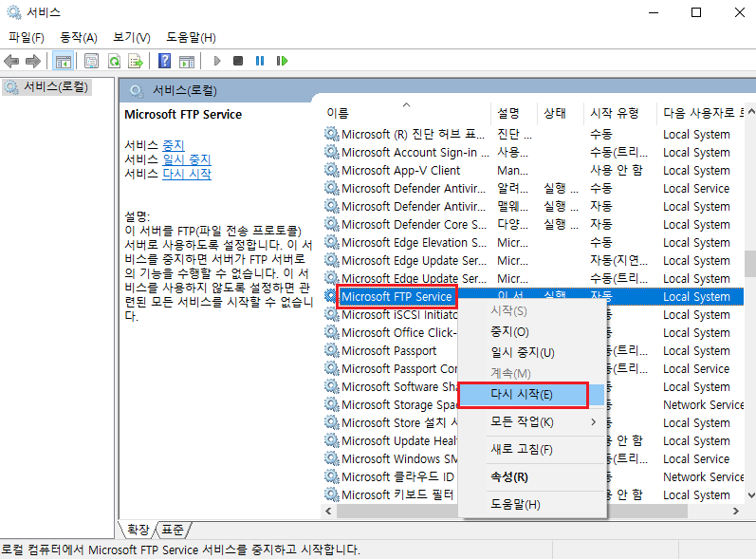The width and height of the screenshot is (756, 559).
Task: Click gear icon of Microsoft Passport row
Action: [331, 350]
